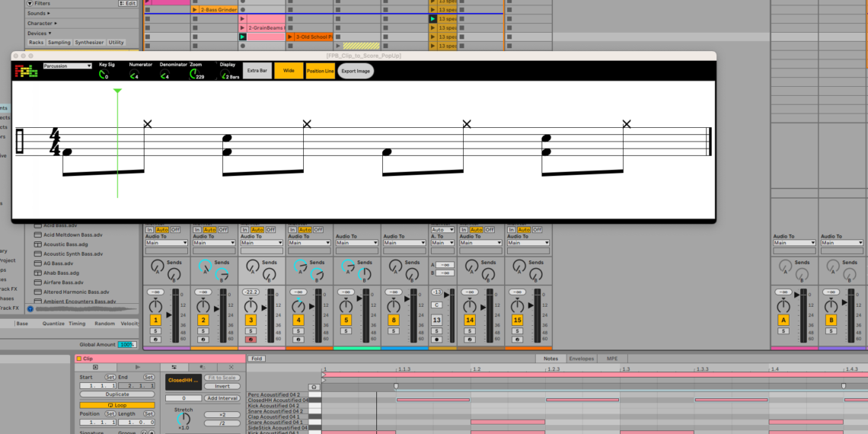Click Send A knob on track 4

(x=301, y=266)
